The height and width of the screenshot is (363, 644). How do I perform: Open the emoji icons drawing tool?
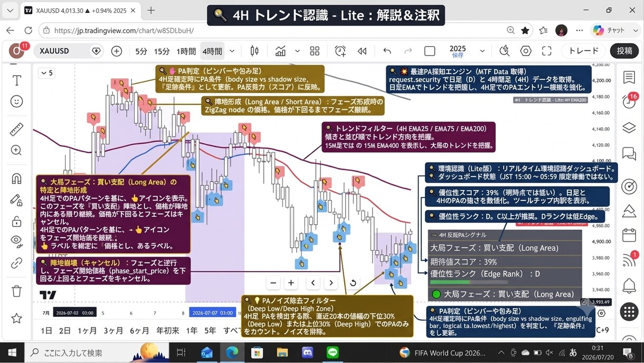[17, 101]
